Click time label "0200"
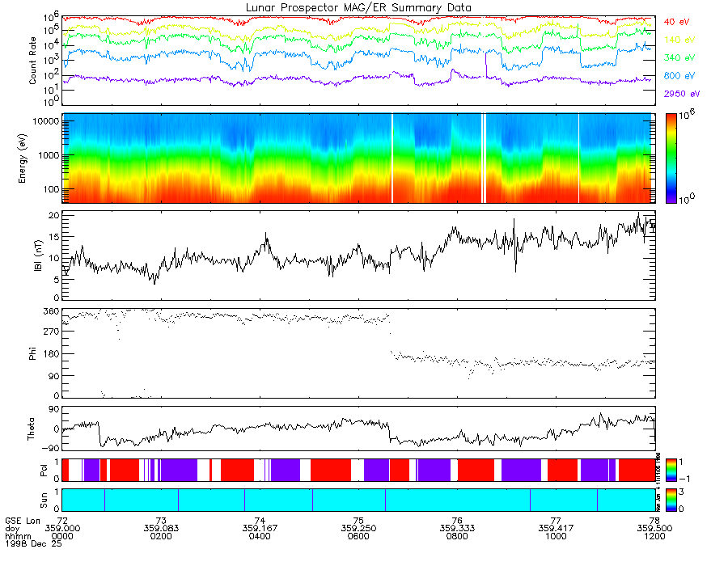Screen dimensions: 728x566 161,536
